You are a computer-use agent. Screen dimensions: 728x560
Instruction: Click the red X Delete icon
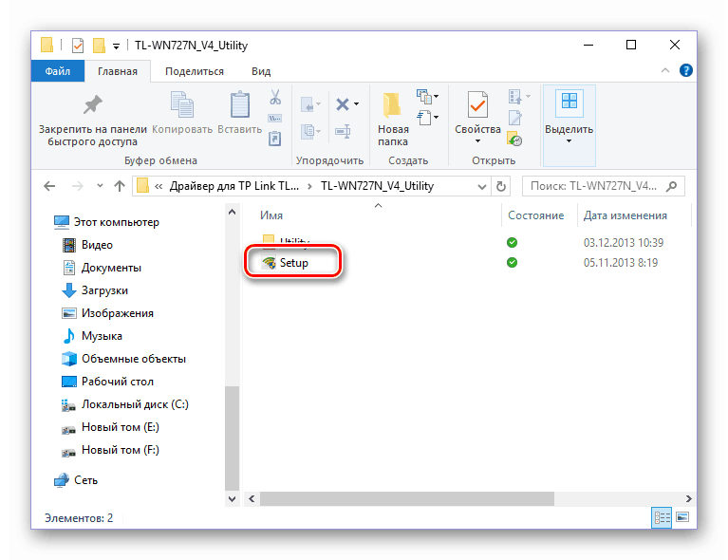(x=343, y=104)
